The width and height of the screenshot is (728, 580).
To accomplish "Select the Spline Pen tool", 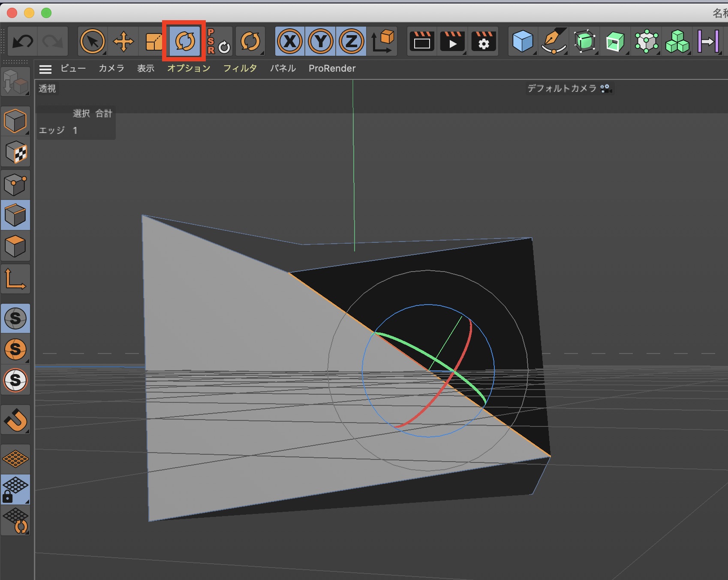I will (x=554, y=42).
